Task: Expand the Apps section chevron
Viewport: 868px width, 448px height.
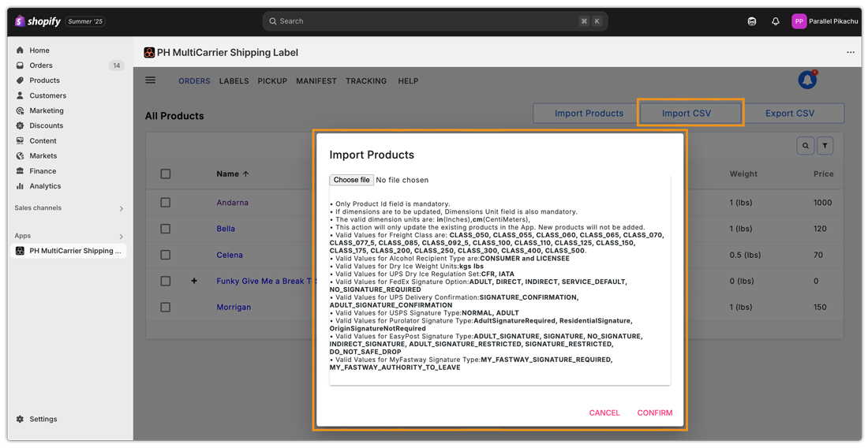Action: 122,236
